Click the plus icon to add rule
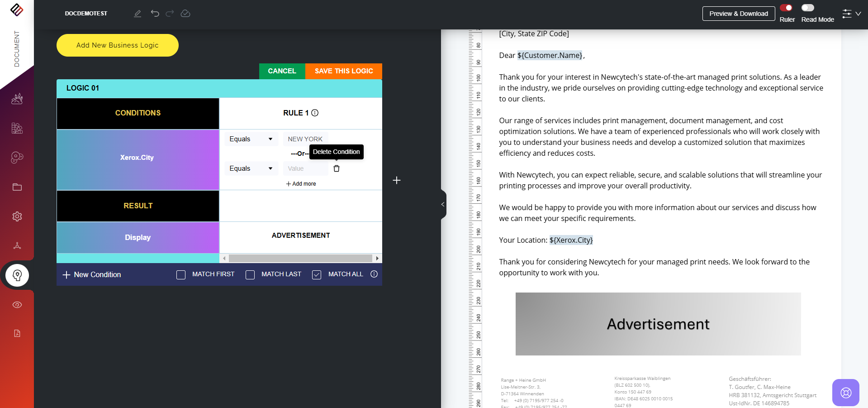 pyautogui.click(x=397, y=180)
